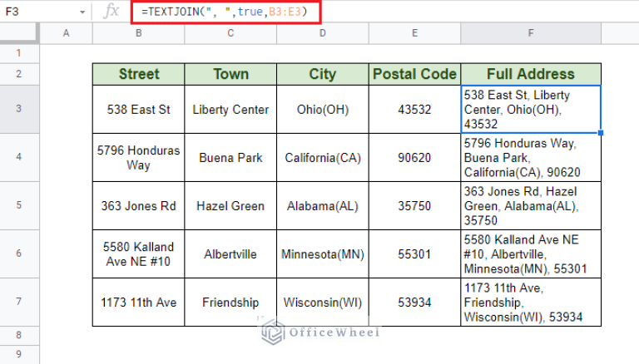639x364 pixels.
Task: Click the Full Address header cell
Action: click(x=531, y=74)
